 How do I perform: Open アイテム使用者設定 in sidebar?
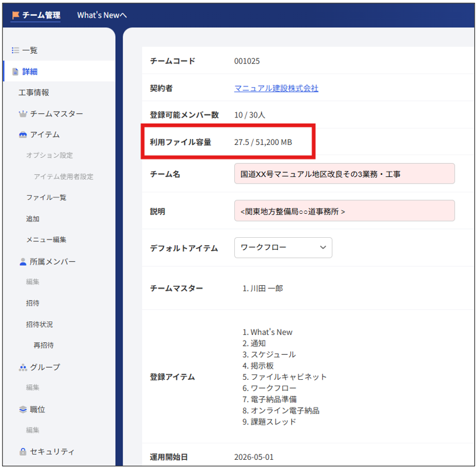pos(64,176)
